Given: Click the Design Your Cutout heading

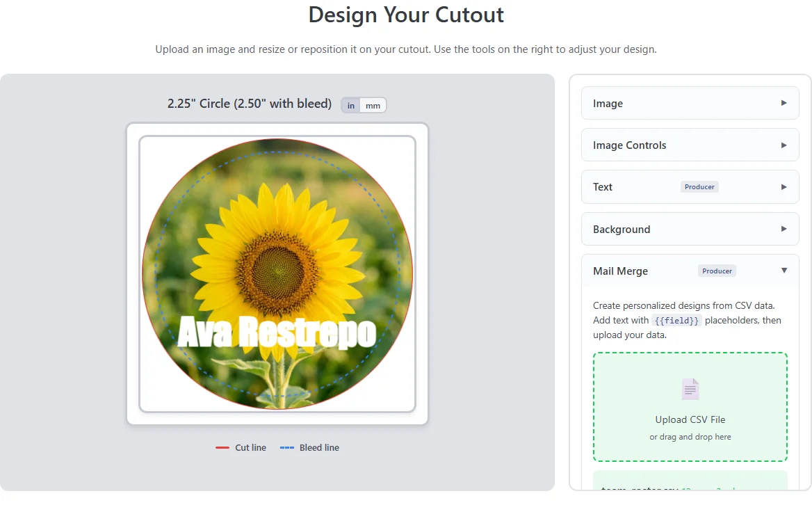Looking at the screenshot, I should point(406,15).
